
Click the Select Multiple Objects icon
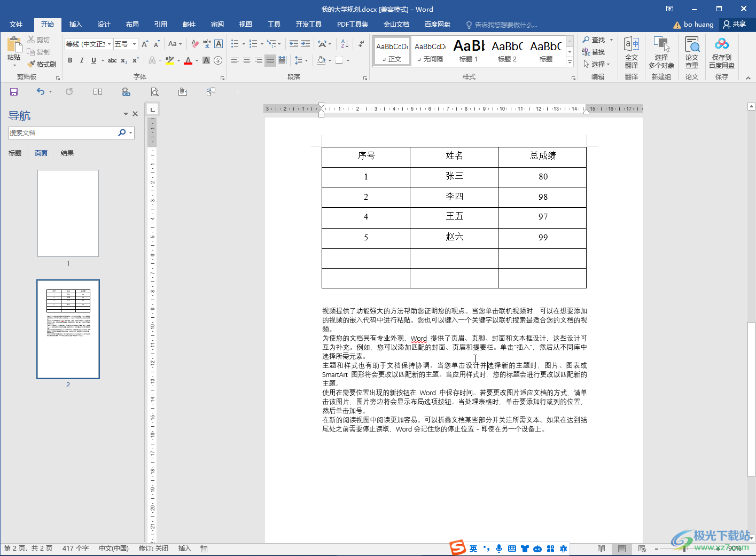point(661,52)
